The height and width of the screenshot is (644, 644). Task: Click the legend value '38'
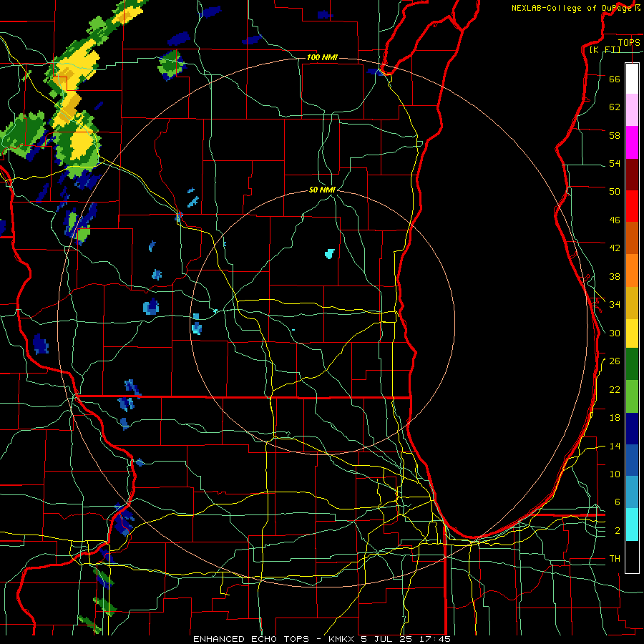coord(615,276)
